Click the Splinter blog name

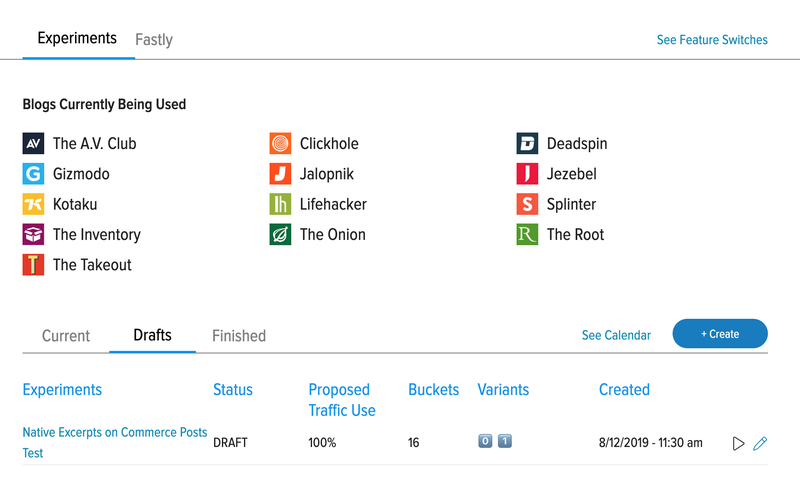(571, 205)
